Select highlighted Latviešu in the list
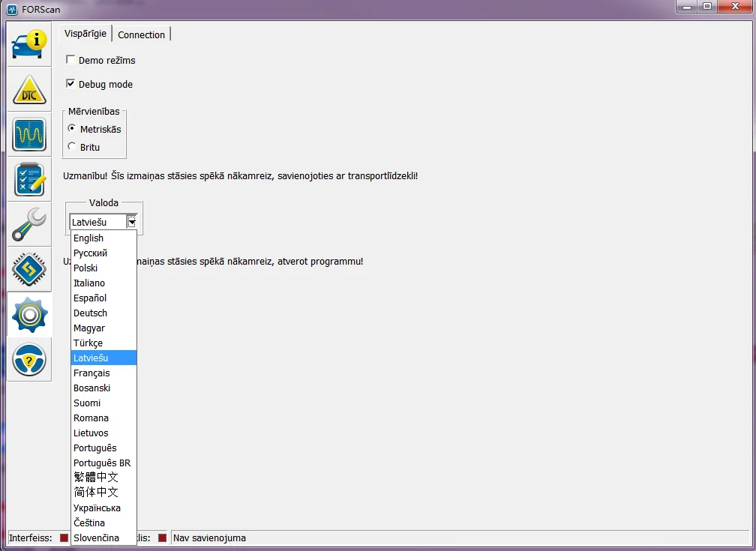This screenshot has height=551, width=756. click(103, 358)
